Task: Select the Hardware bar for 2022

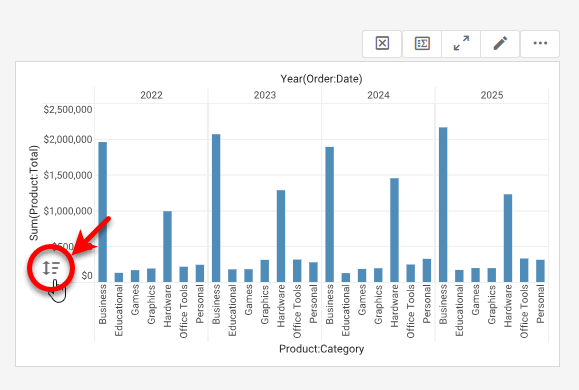Action: pos(167,247)
